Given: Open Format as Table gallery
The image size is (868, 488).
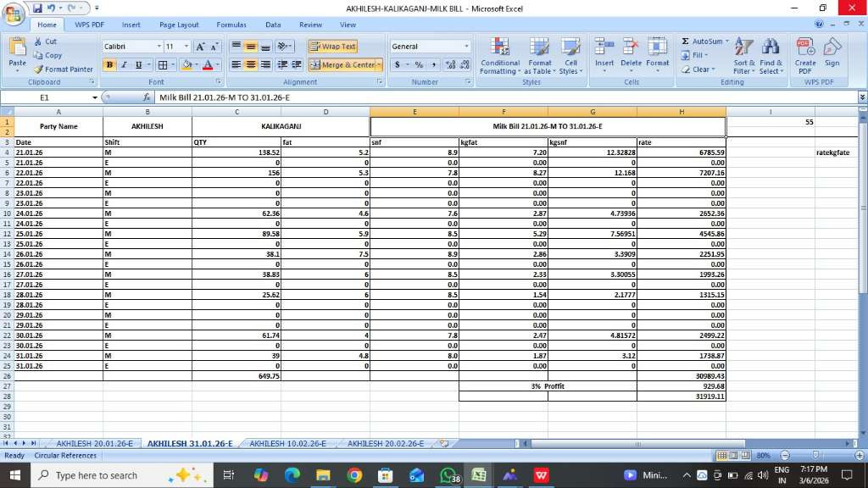Looking at the screenshot, I should coord(540,56).
